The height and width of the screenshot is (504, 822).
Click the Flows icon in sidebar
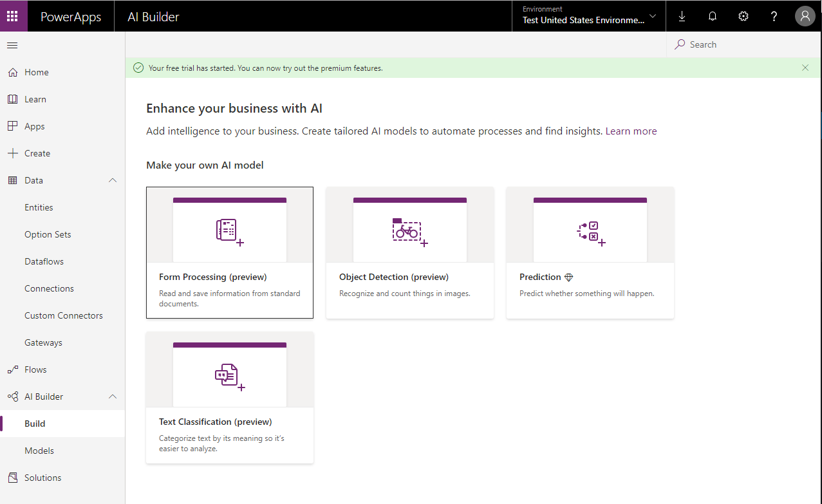pyautogui.click(x=12, y=369)
